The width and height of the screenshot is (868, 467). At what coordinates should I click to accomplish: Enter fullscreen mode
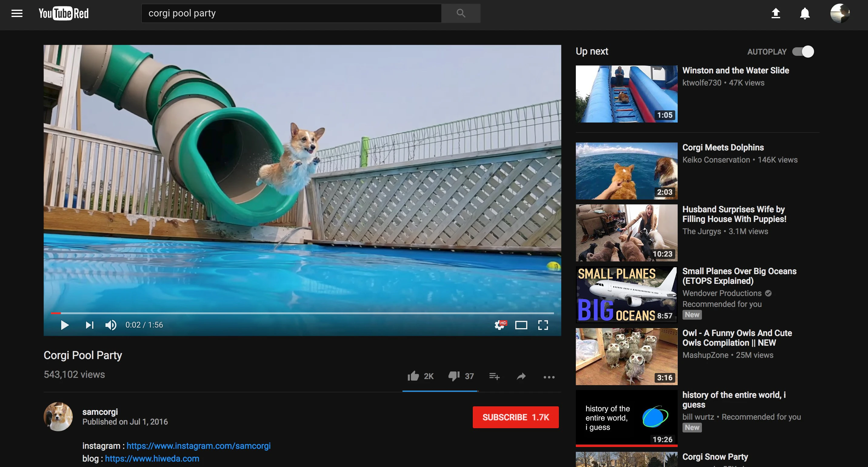[543, 325]
